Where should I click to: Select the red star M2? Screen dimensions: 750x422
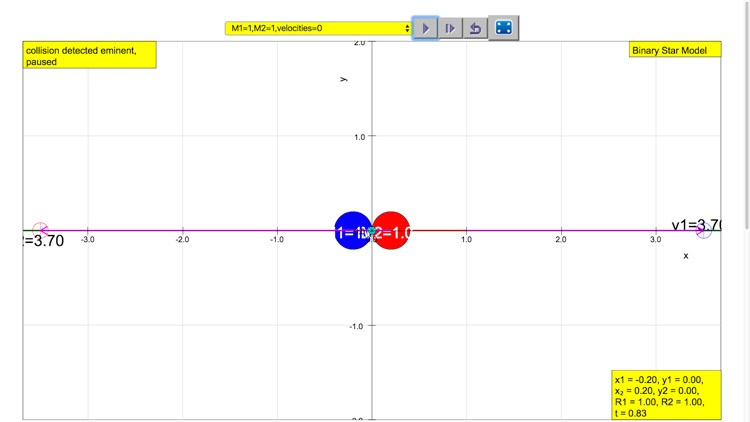pyautogui.click(x=391, y=231)
